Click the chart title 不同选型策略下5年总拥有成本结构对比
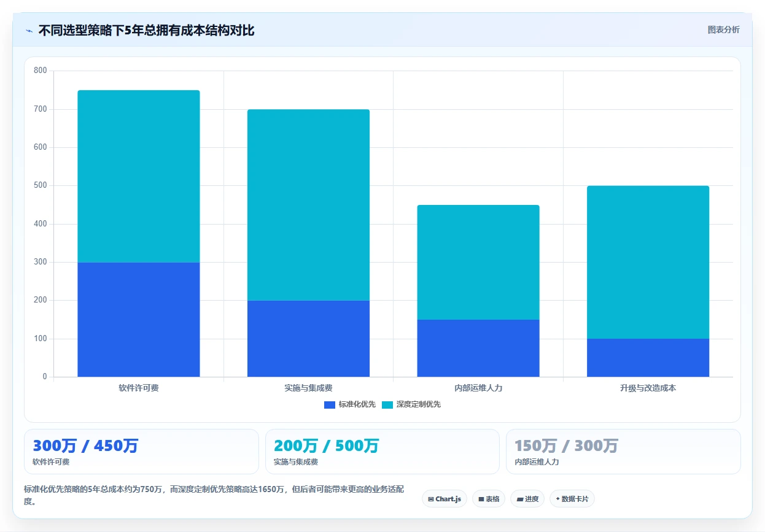This screenshot has width=765, height=532. (x=146, y=31)
